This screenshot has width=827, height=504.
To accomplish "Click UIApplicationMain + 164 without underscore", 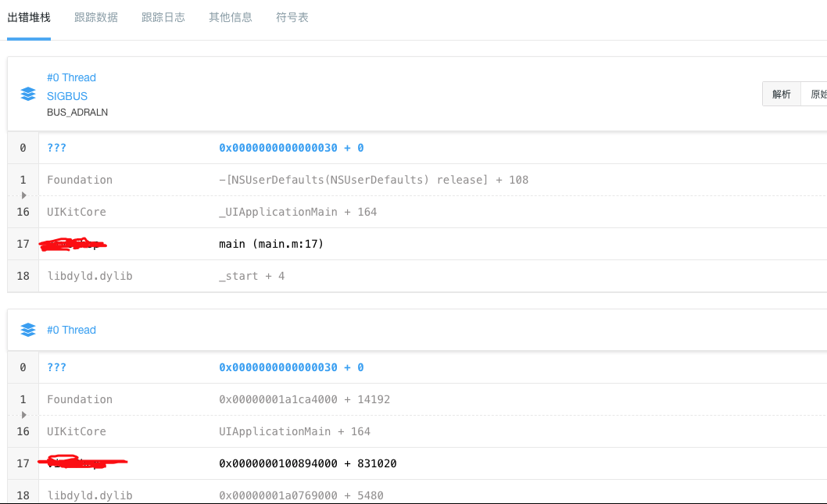I will click(295, 432).
